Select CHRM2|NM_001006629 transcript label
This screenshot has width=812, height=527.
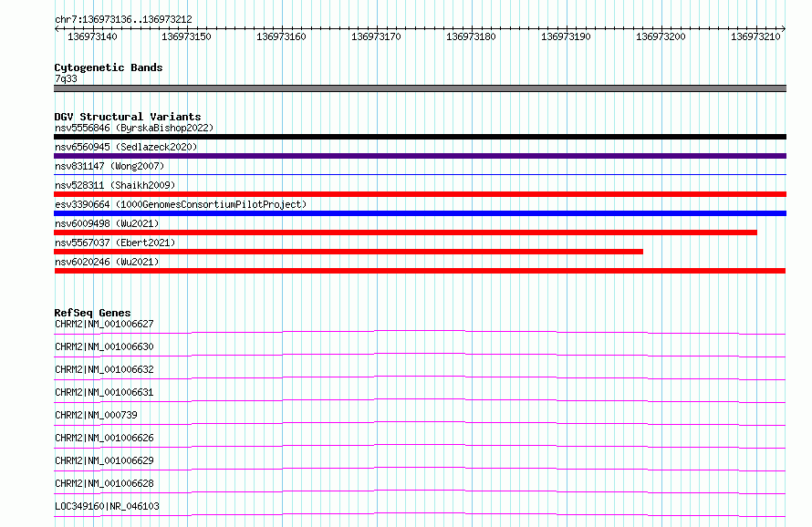104,460
